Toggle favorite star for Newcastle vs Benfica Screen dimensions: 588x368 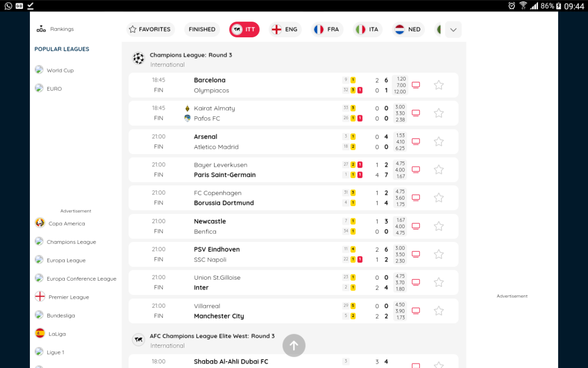click(x=439, y=226)
